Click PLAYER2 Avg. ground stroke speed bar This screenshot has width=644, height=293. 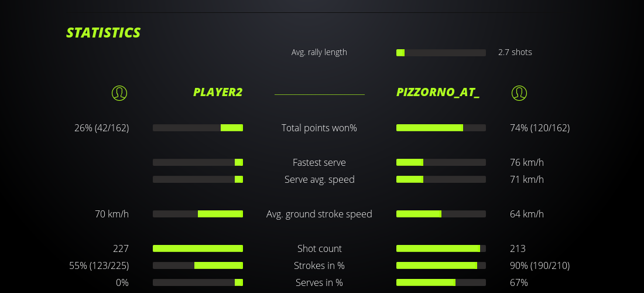pyautogui.click(x=198, y=214)
